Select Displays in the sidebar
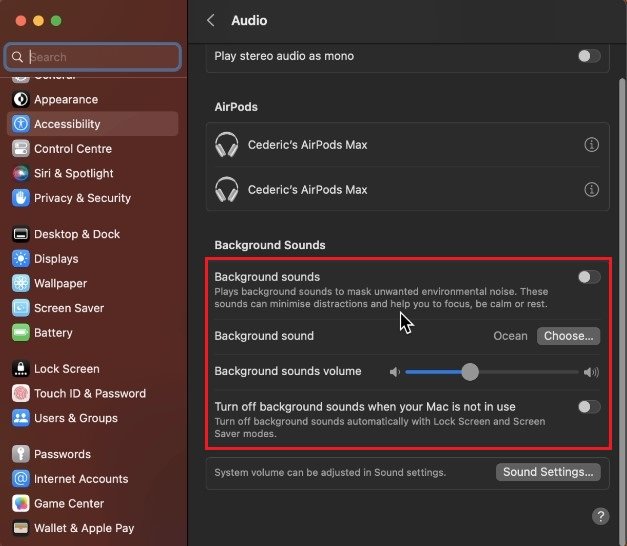The image size is (627, 546). pyautogui.click(x=56, y=259)
